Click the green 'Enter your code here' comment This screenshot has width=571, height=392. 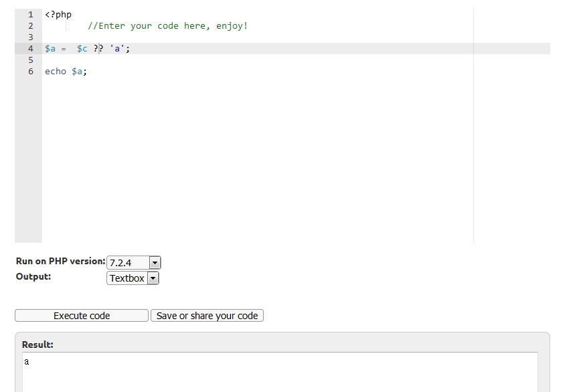pos(167,25)
